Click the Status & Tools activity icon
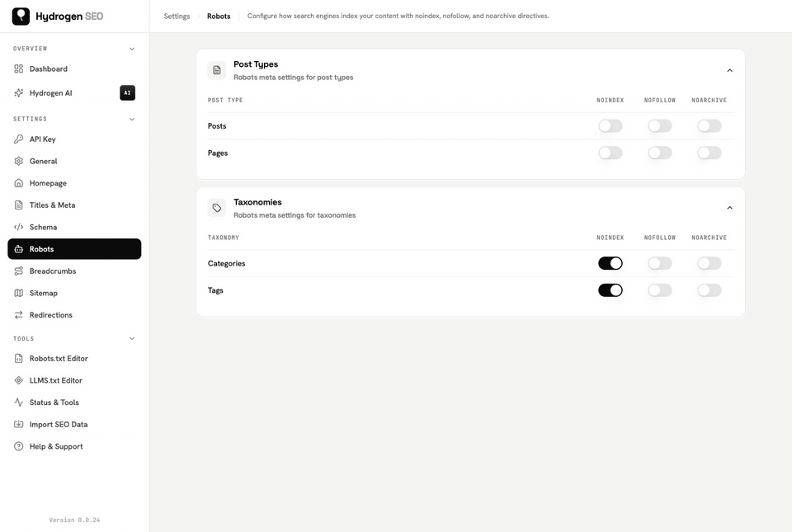792x532 pixels. (19, 403)
